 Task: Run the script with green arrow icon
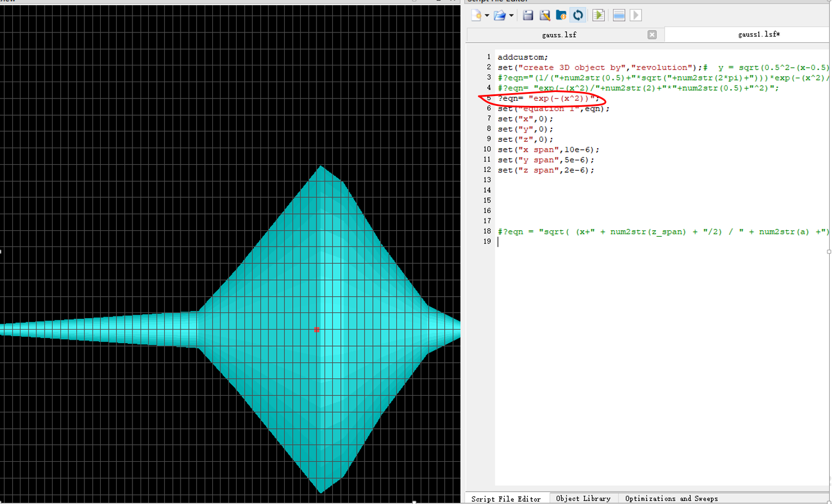(x=598, y=16)
